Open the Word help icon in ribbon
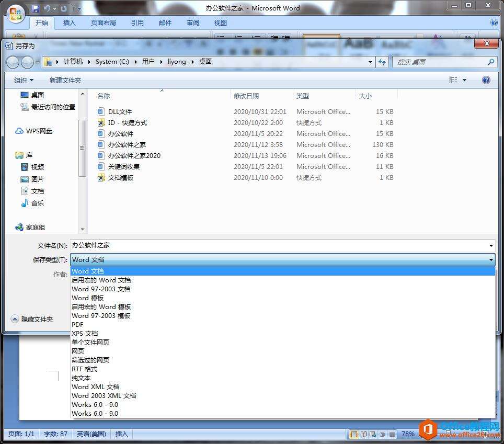This screenshot has width=504, height=444. [x=494, y=22]
